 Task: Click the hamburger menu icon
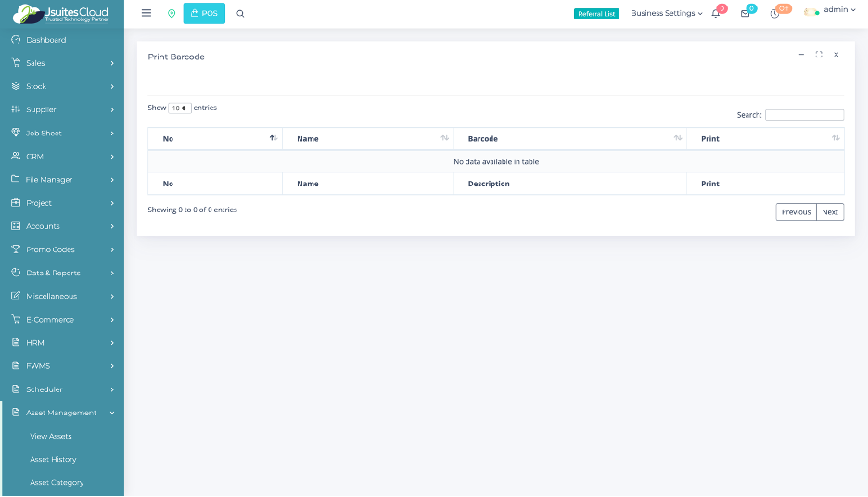pyautogui.click(x=147, y=13)
